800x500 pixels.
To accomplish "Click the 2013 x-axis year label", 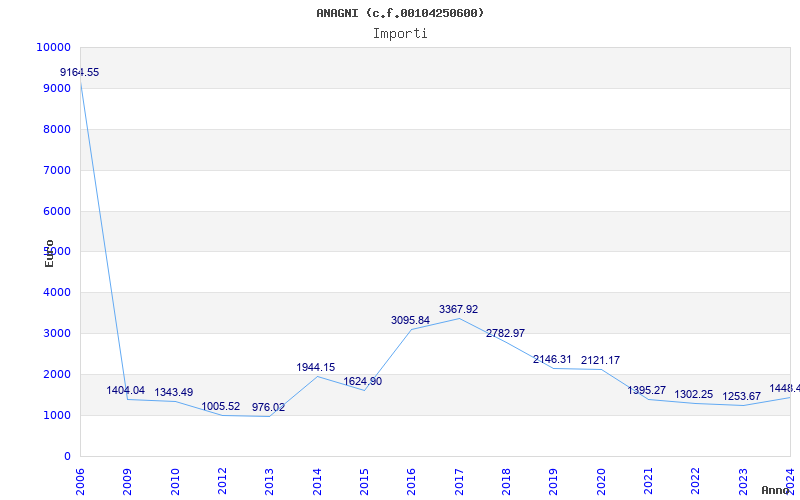I will tap(269, 481).
